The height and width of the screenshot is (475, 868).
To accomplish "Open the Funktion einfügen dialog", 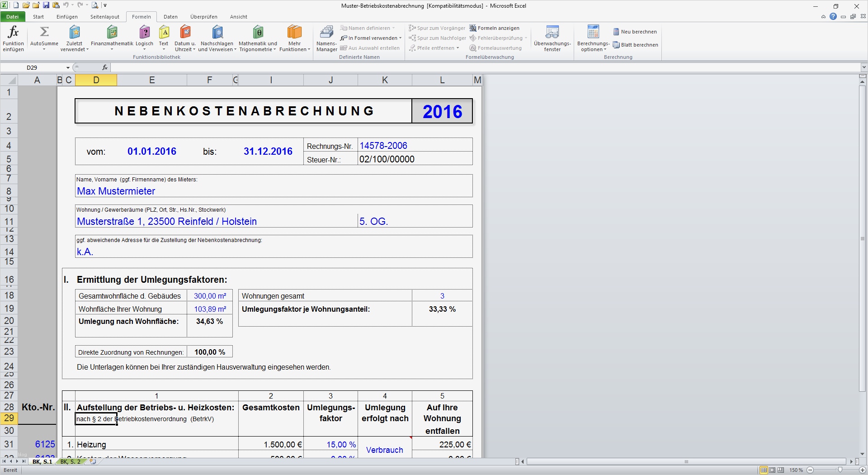I will click(13, 38).
